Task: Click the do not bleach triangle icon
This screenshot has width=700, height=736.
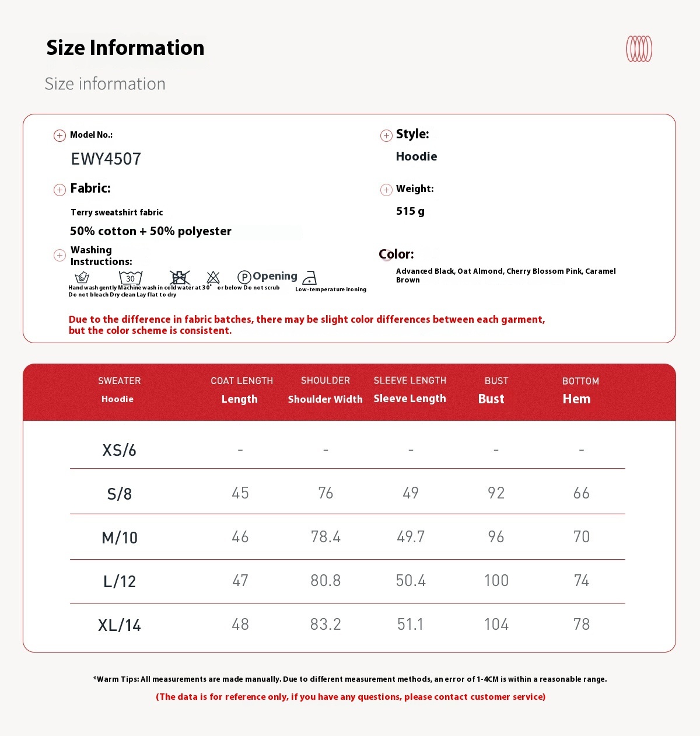Action: [213, 277]
